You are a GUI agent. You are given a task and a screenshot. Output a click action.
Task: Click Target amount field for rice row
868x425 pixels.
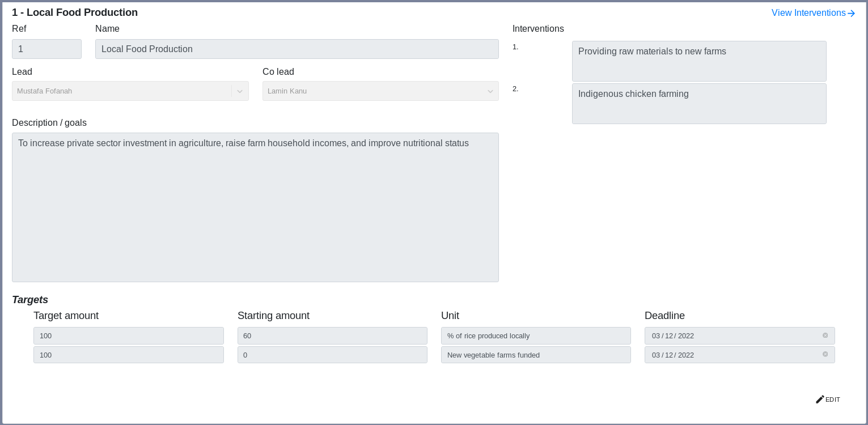[x=129, y=335]
